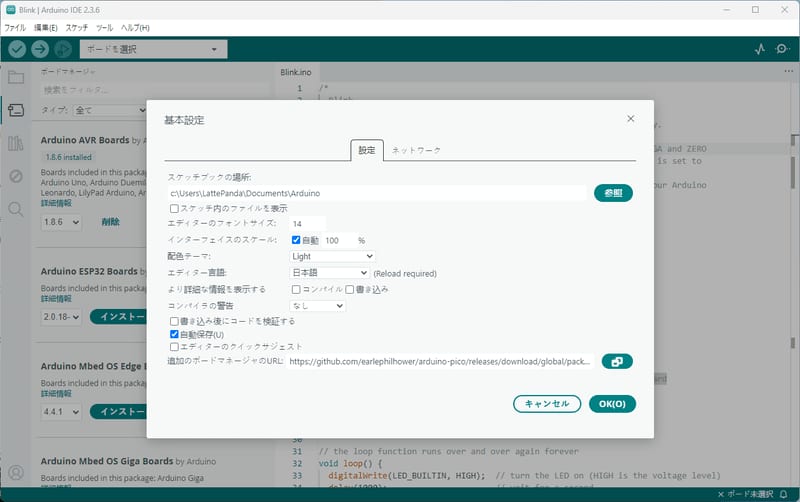
Task: Toggle インターフェイスのスケール 自動 checkbox
Action: click(296, 240)
